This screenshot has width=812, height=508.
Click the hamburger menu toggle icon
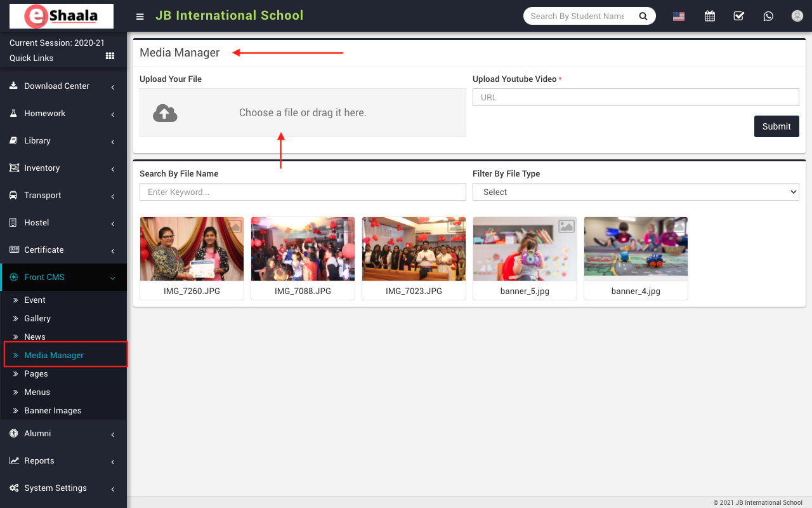click(140, 17)
